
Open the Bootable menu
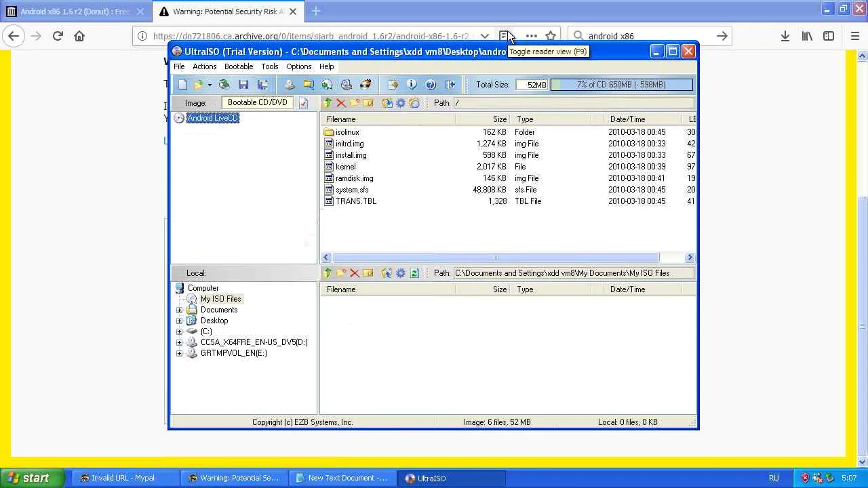(x=239, y=66)
